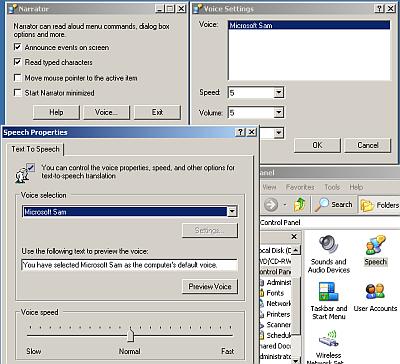400x364 pixels.
Task: Click the Folders toolbar icon
Action: (380, 205)
